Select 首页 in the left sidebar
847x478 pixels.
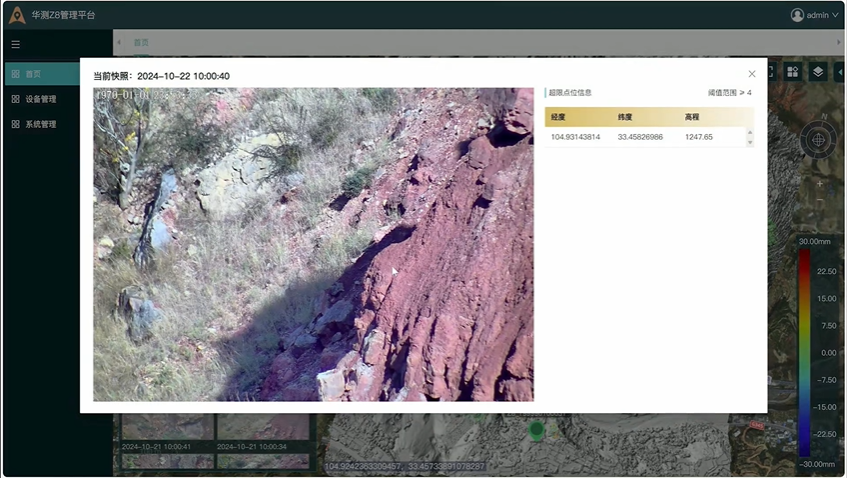coord(34,74)
